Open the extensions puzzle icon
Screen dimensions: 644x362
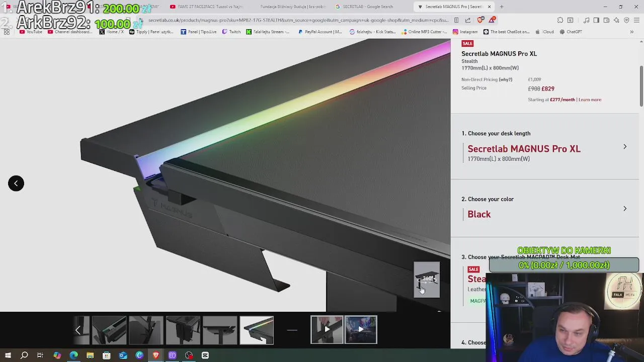point(560,20)
